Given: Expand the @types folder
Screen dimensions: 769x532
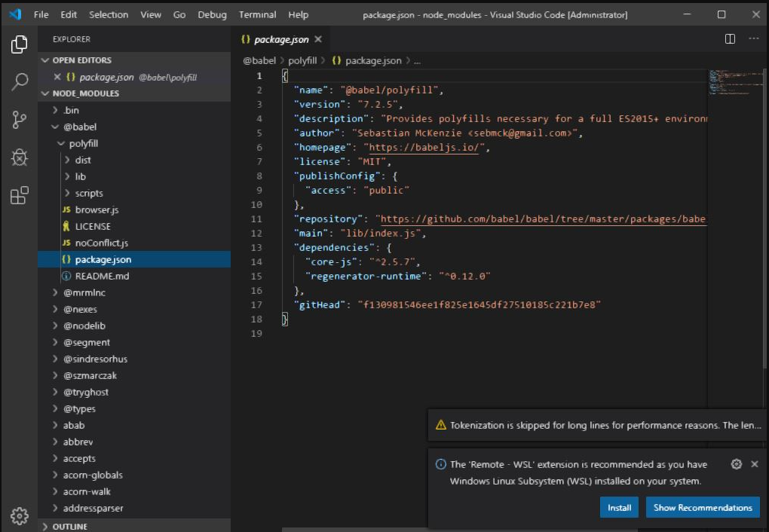Looking at the screenshot, I should [55, 408].
